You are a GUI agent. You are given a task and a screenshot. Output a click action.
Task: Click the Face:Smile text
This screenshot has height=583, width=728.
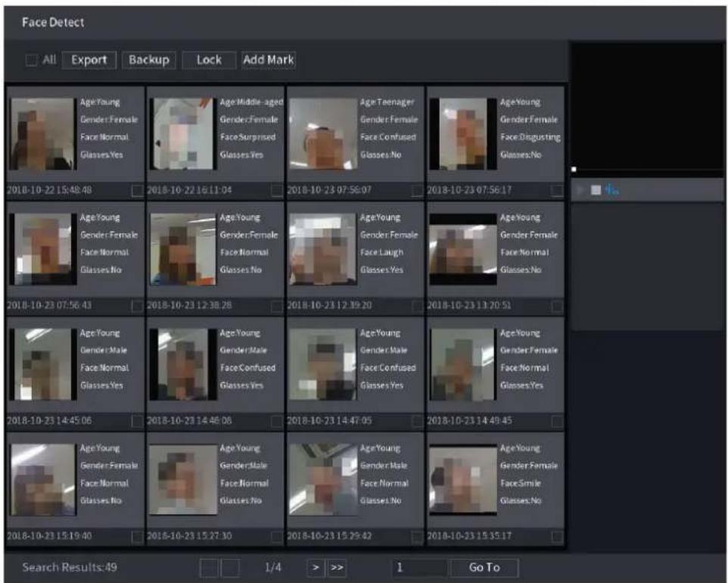coord(521,483)
